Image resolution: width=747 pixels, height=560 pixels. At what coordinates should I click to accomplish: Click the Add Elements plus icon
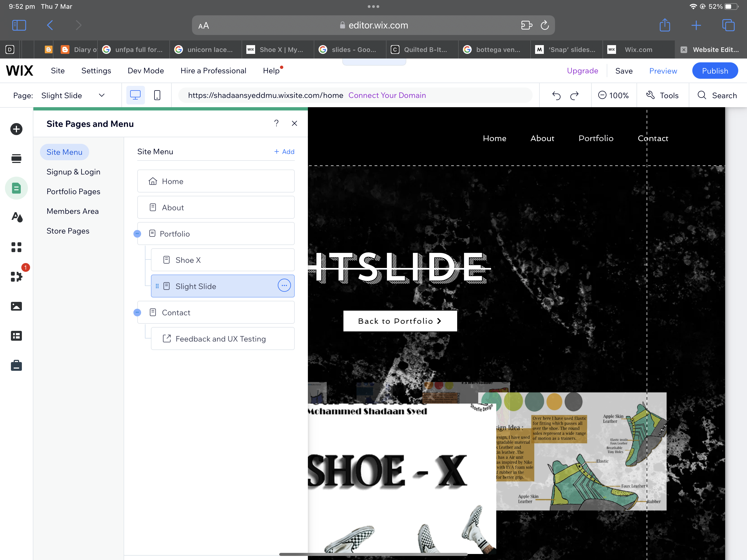tap(16, 129)
